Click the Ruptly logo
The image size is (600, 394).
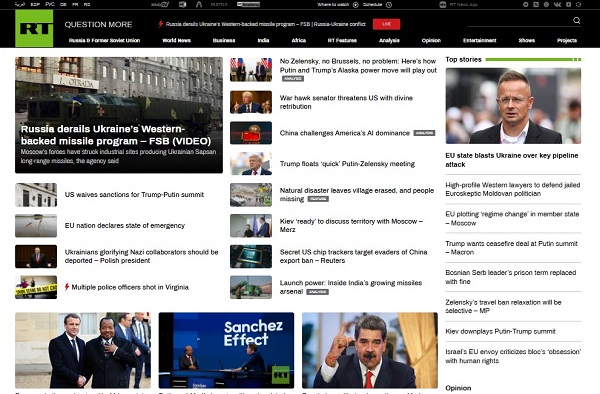coord(219,5)
